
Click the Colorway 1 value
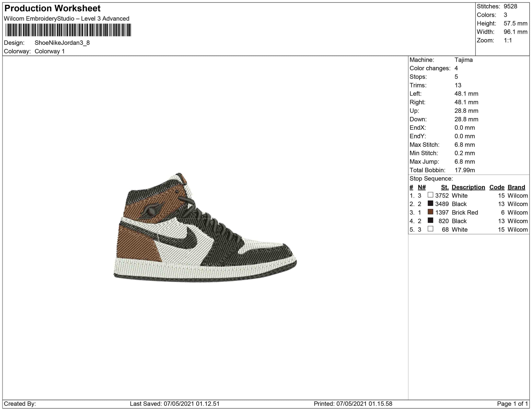click(x=49, y=51)
